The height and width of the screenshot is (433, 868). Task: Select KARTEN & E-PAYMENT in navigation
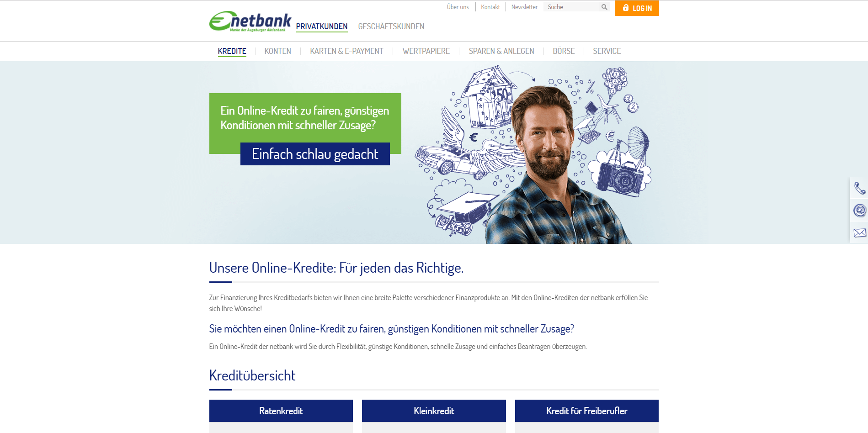pyautogui.click(x=347, y=51)
